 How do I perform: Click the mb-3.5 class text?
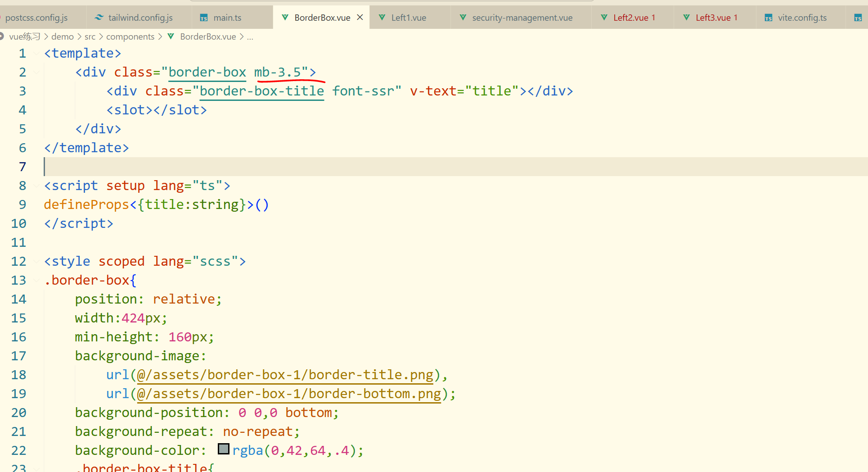(277, 72)
